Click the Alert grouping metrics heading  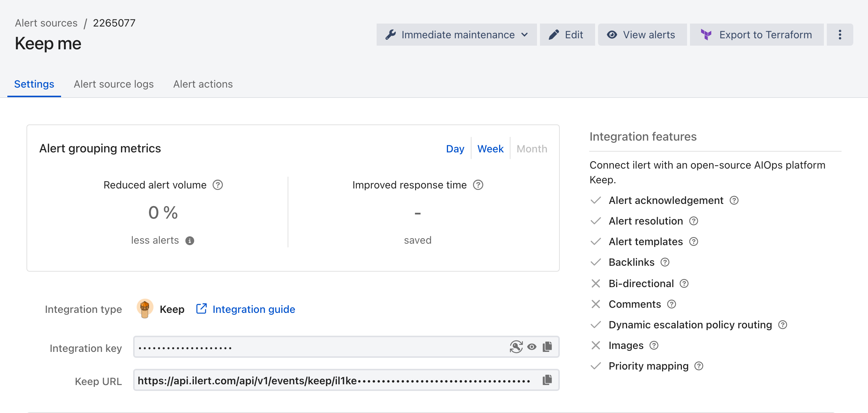[100, 148]
